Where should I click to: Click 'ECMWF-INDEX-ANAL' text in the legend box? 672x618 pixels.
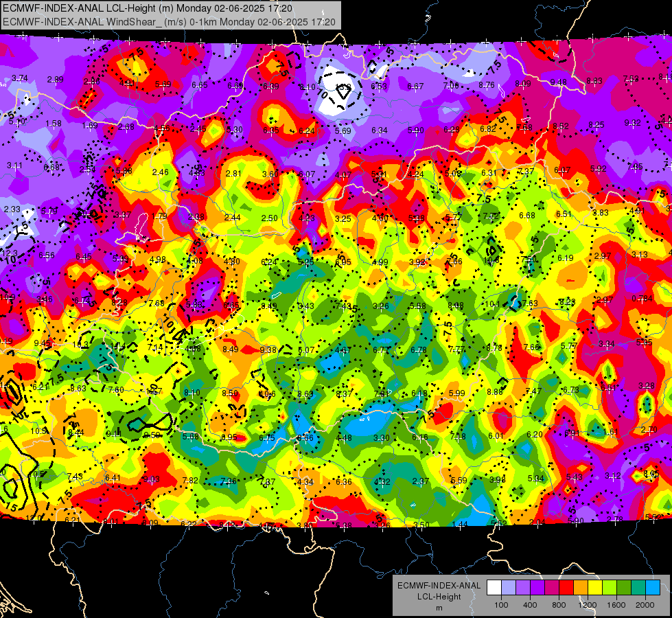tap(439, 586)
